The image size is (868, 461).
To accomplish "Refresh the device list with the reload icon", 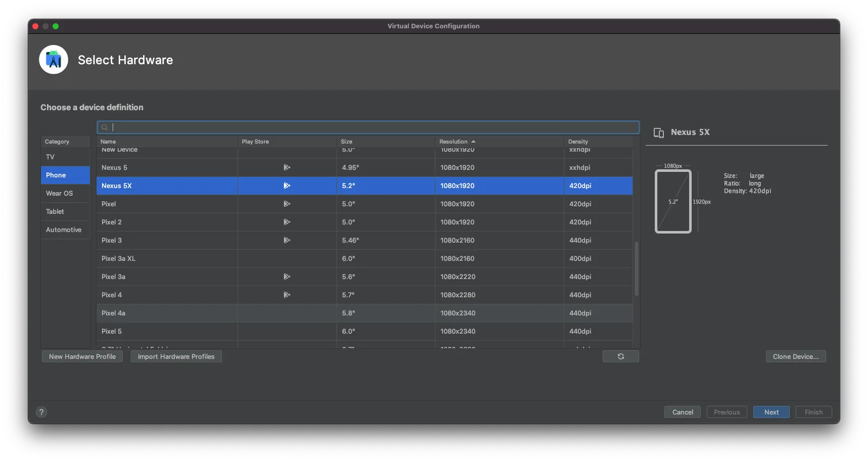I will (x=620, y=356).
